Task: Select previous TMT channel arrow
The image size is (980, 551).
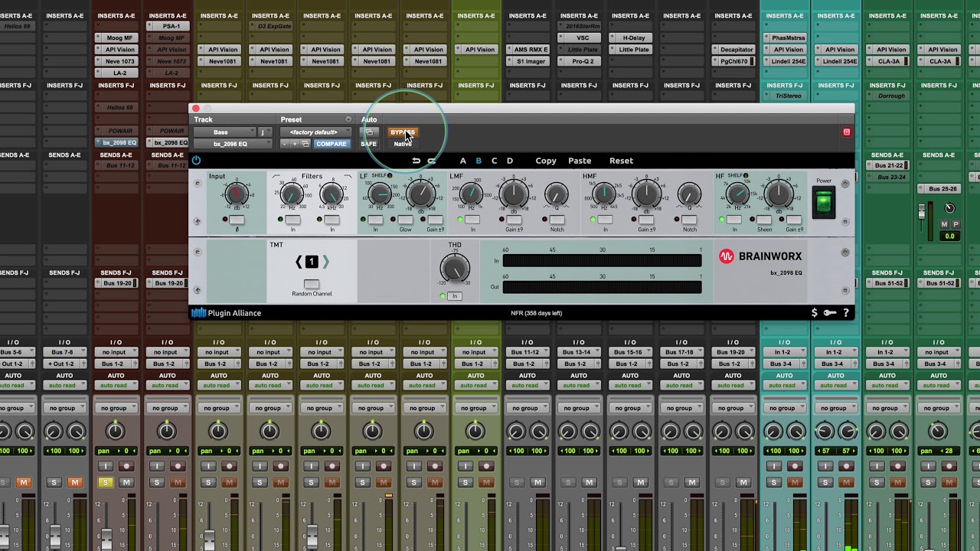Action: click(299, 262)
